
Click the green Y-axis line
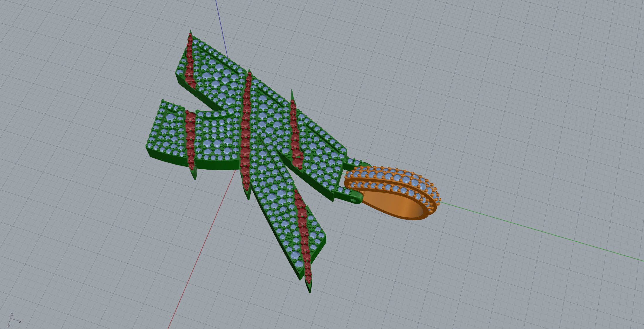pyautogui.click(x=542, y=231)
